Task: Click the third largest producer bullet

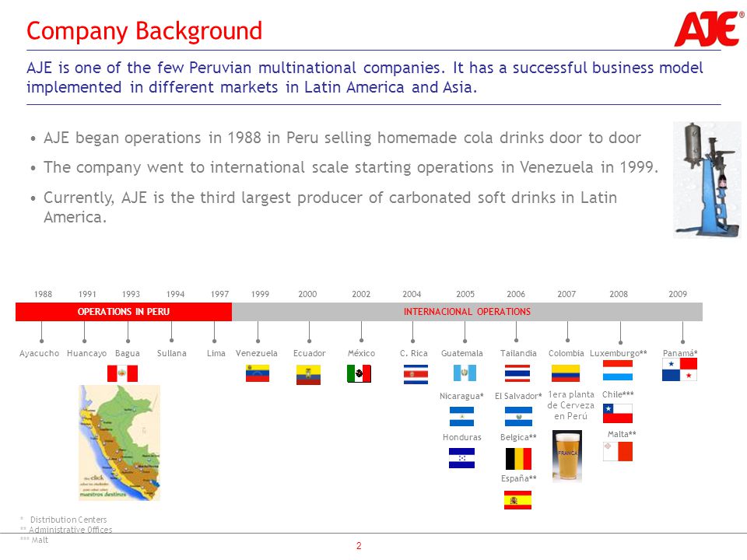Action: click(330, 207)
